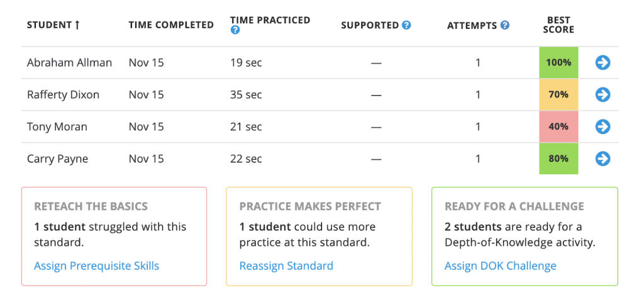The width and height of the screenshot is (644, 297).
Task: Click the Reassign Standard link
Action: 286,266
